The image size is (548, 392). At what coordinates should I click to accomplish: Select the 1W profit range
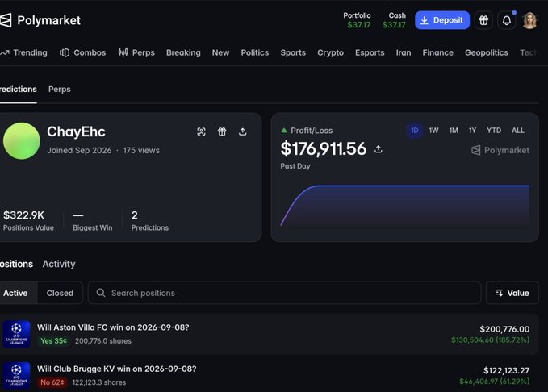[x=433, y=131]
